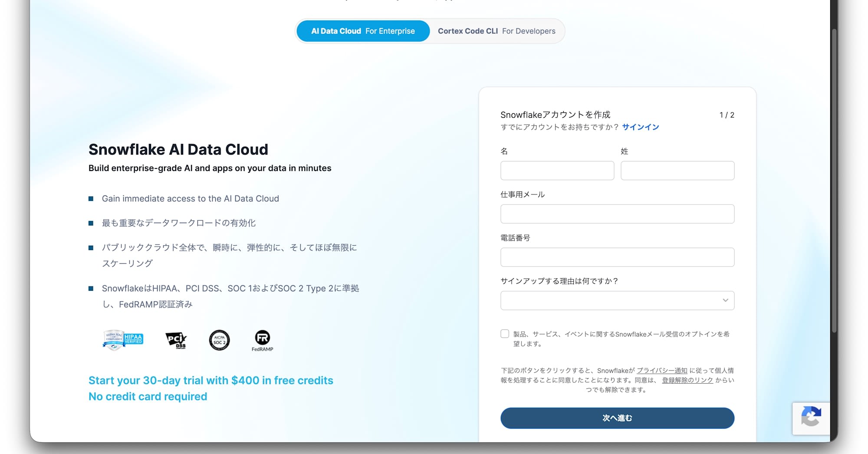Select the AI Data Cloud For Enterprise tab
The height and width of the screenshot is (454, 868).
[x=362, y=31]
